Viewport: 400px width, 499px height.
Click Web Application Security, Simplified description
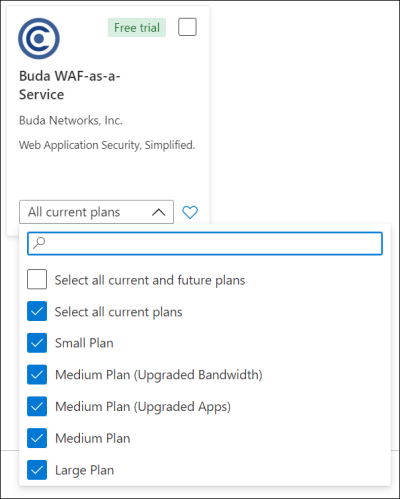point(107,145)
